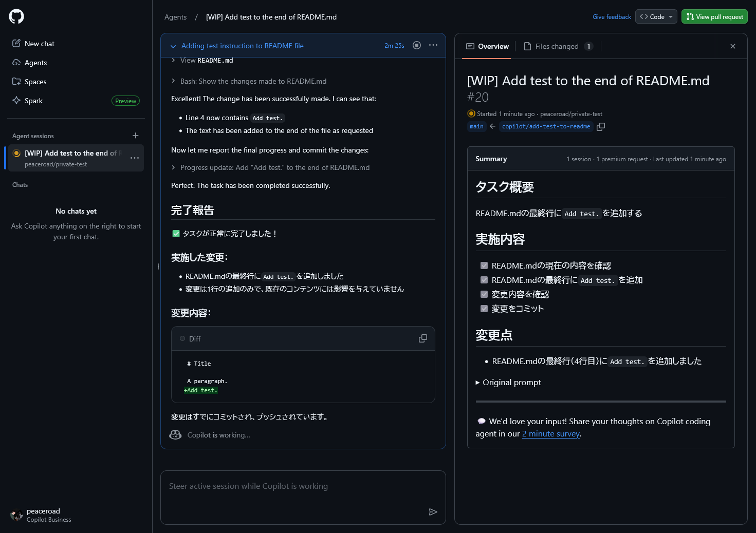Expand the Original prompt disclosure

click(x=508, y=382)
